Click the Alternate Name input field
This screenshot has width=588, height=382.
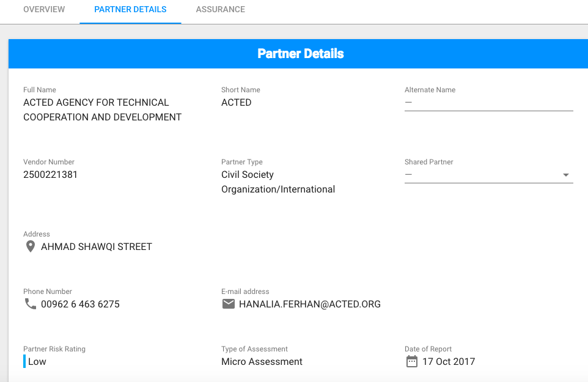pos(488,102)
